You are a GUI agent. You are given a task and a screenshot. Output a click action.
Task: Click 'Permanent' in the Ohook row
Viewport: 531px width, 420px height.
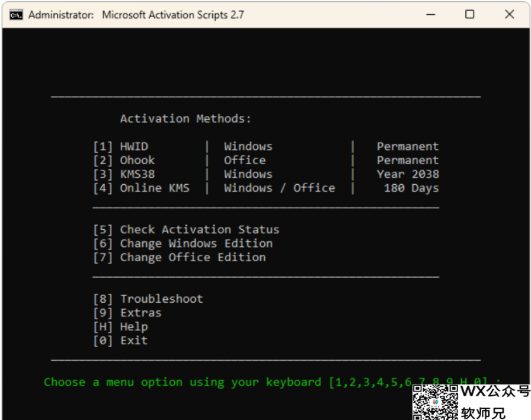coord(408,161)
